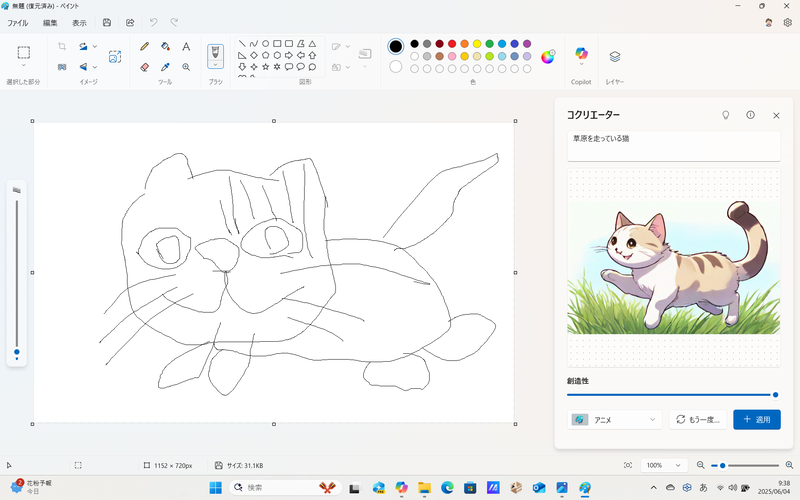Viewport: 800px width, 500px height.
Task: Expand the Brush options dropdown
Action: (215, 64)
